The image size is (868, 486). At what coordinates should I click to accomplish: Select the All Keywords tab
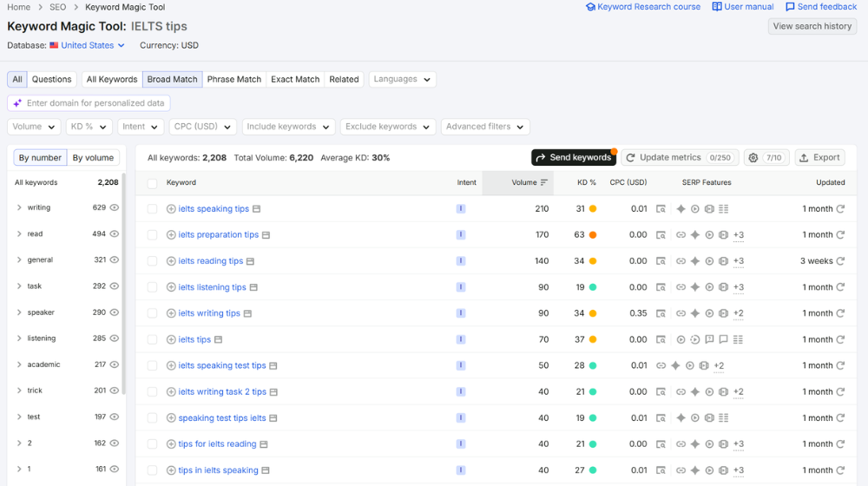(x=112, y=79)
